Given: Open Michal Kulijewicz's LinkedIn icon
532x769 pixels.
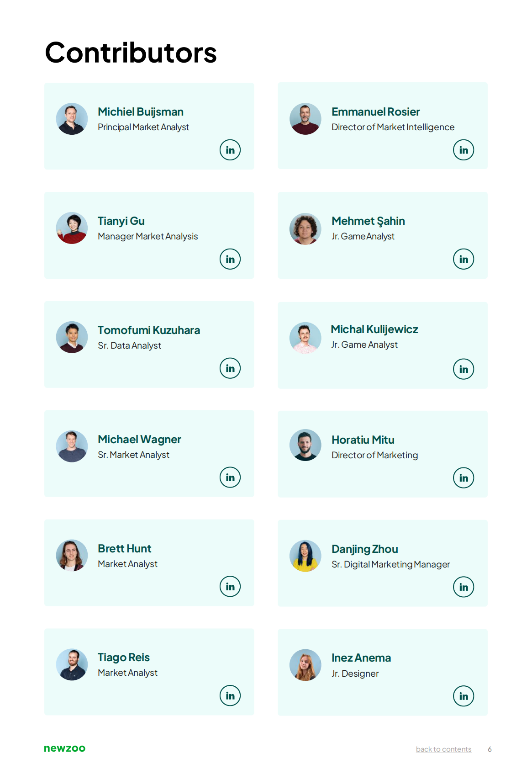Looking at the screenshot, I should pos(464,369).
